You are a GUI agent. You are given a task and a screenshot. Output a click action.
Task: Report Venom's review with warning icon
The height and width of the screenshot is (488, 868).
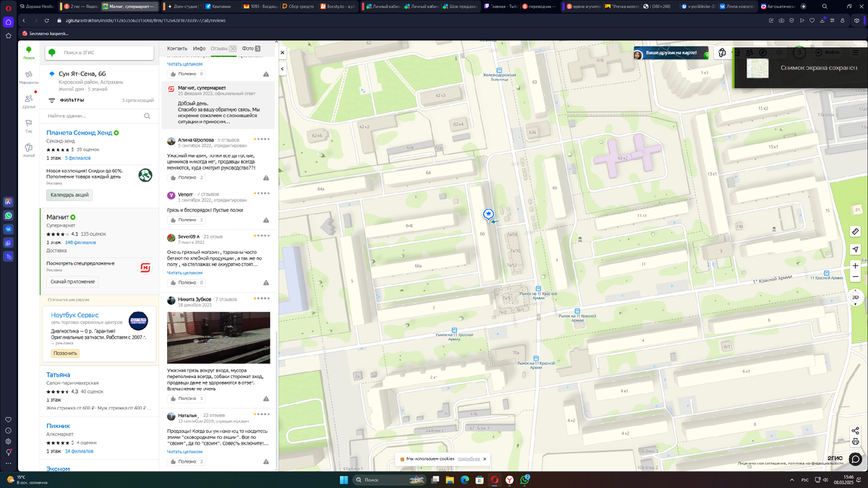coord(266,220)
